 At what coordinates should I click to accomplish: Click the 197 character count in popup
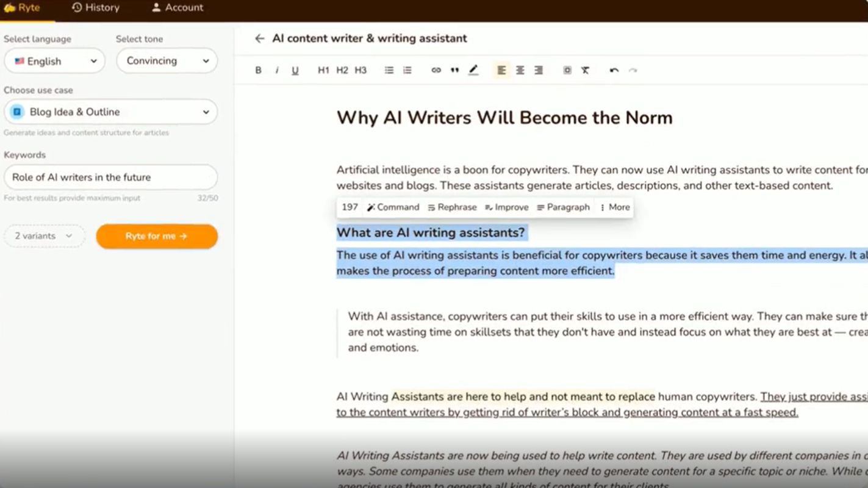(350, 207)
